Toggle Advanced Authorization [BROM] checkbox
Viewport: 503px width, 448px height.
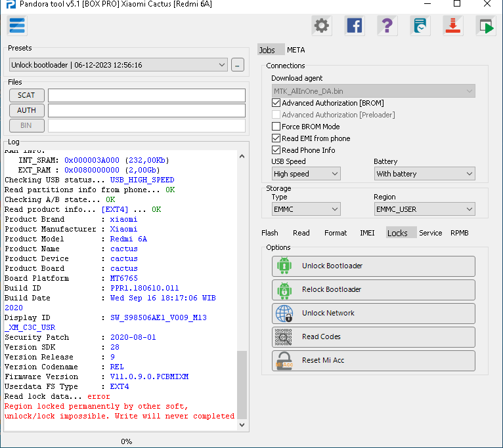[x=276, y=103]
